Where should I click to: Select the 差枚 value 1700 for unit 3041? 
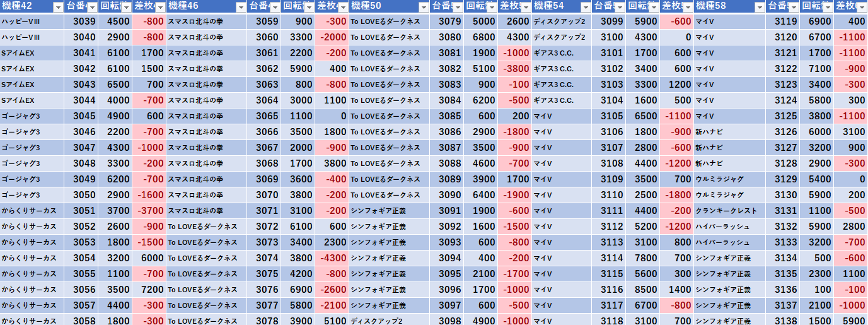(149, 53)
